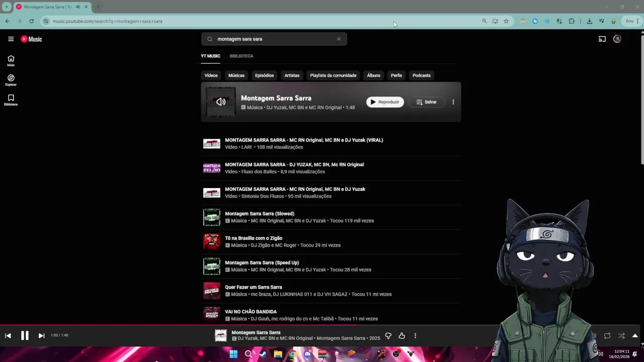Image resolution: width=644 pixels, height=362 pixels.
Task: Switch to the YT MUSIC tab
Action: pyautogui.click(x=210, y=56)
